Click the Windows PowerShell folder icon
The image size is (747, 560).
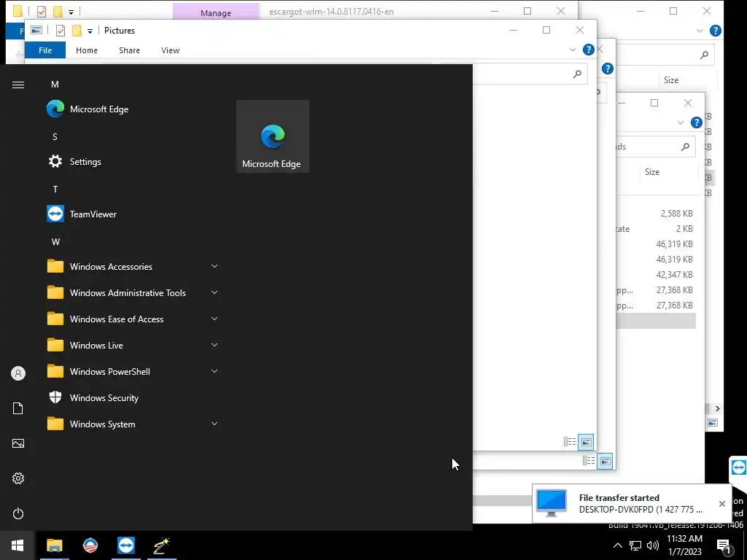tap(55, 371)
